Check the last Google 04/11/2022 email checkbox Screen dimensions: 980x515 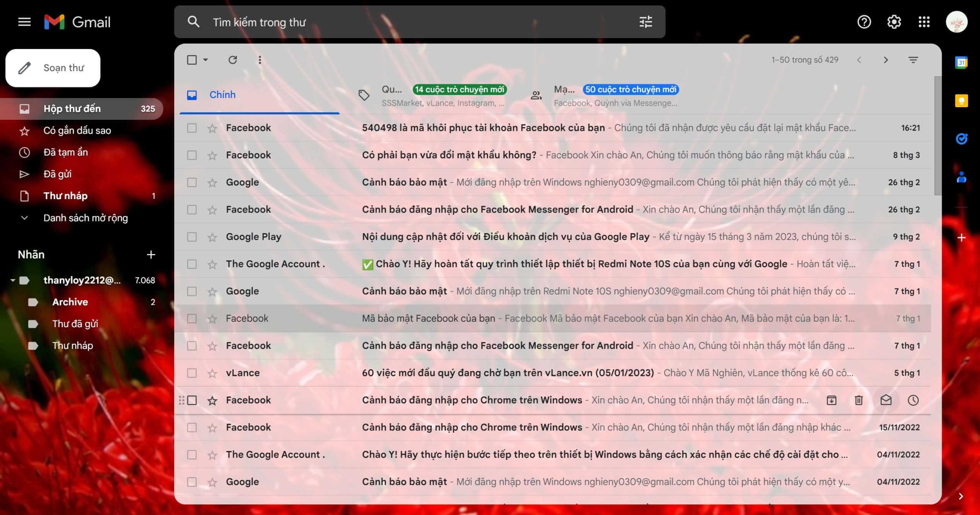click(192, 482)
